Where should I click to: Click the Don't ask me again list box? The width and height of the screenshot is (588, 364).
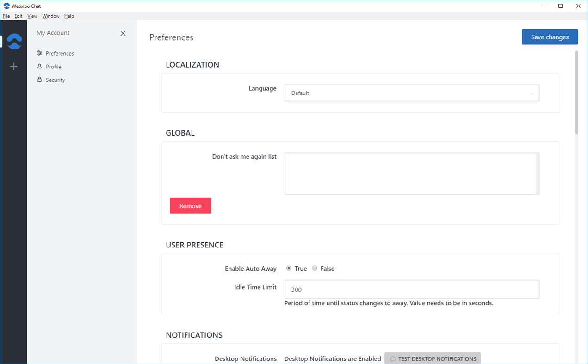pyautogui.click(x=412, y=173)
